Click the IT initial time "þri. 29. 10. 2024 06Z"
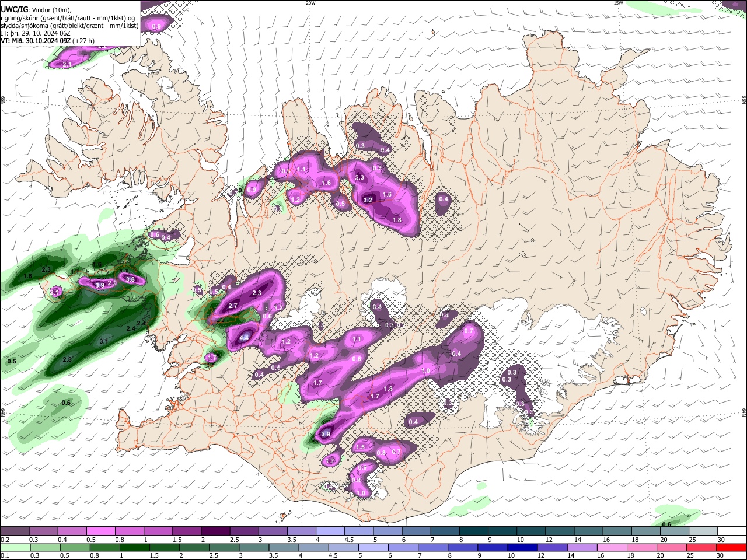 click(41, 34)
